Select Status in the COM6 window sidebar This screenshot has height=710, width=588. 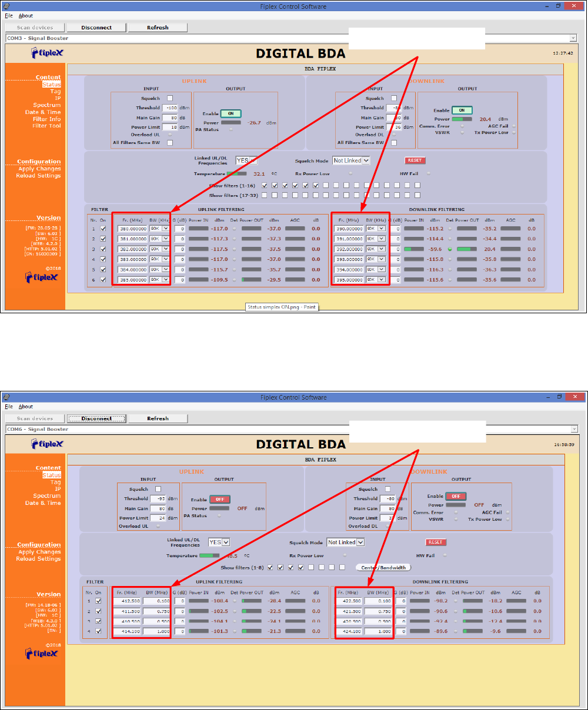(x=52, y=475)
